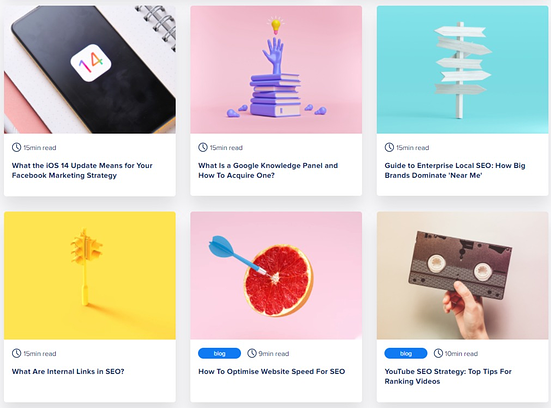551x408 pixels.
Task: Click the clock icon on iOS 14 article
Action: (17, 147)
